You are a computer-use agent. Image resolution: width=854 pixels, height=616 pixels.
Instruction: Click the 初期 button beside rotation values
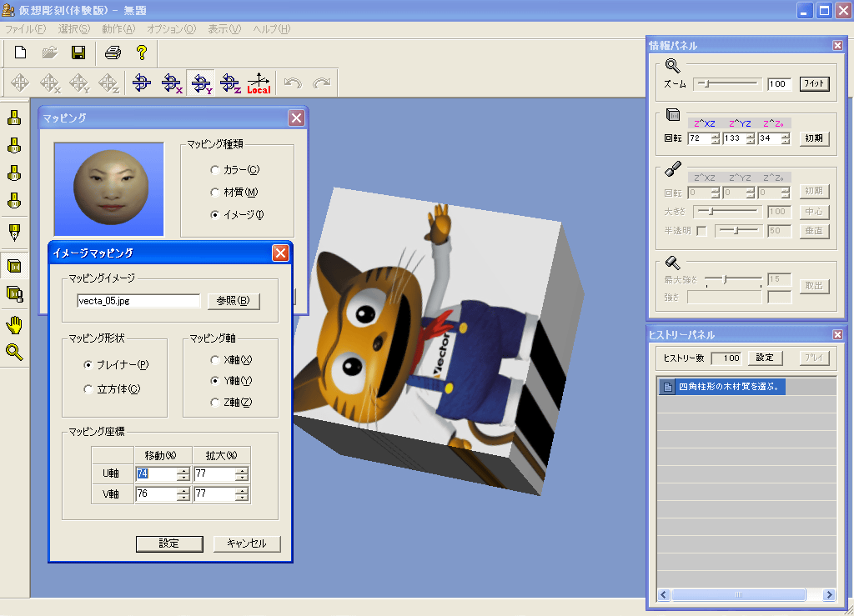point(814,138)
